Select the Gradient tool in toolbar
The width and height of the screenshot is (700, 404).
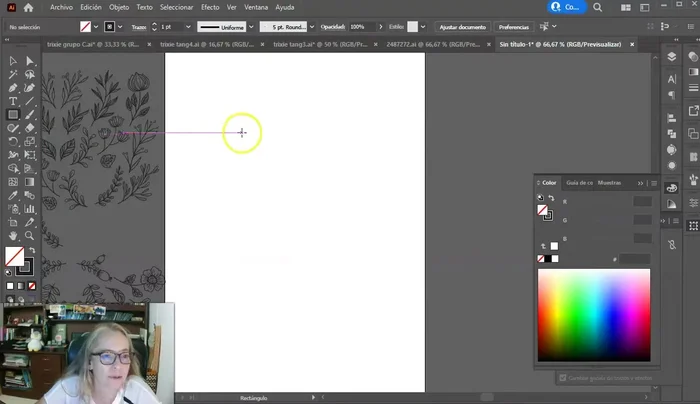pos(29,182)
